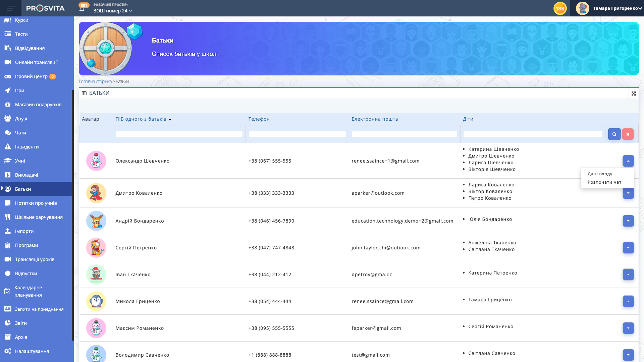Focus the Електронна пошта filter field
The image size is (644, 362).
point(405,134)
